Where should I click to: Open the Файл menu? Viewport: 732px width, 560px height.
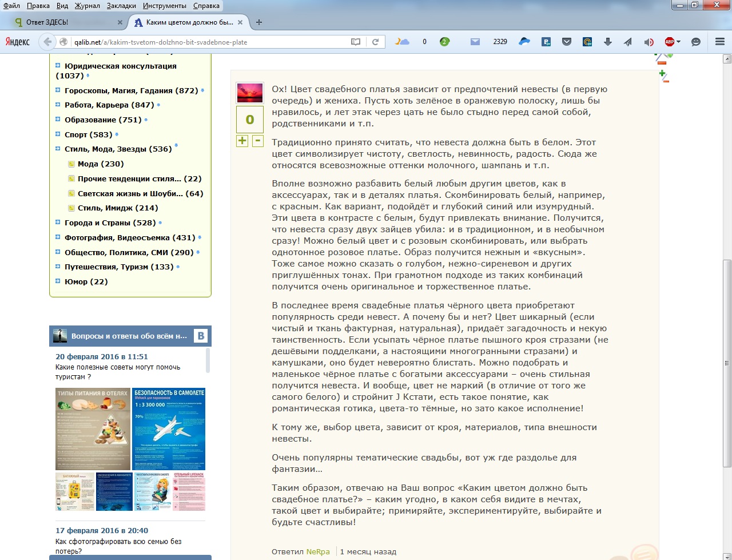(x=11, y=6)
